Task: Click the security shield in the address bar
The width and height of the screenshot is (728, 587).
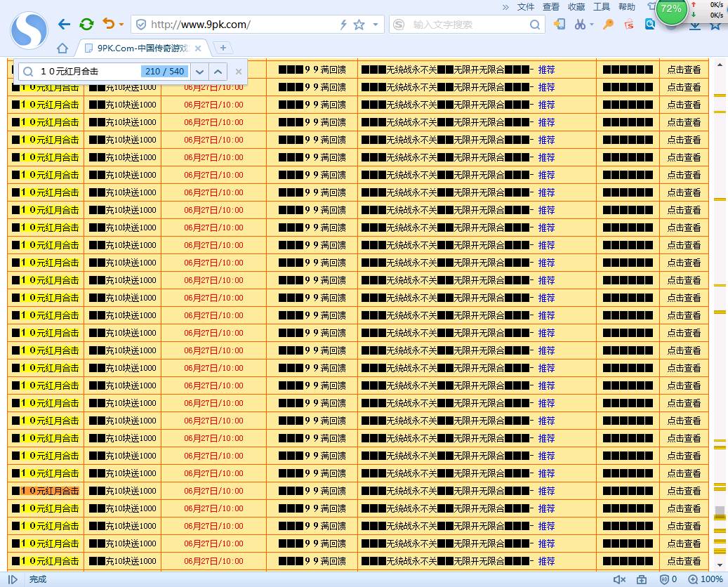Action: (141, 25)
